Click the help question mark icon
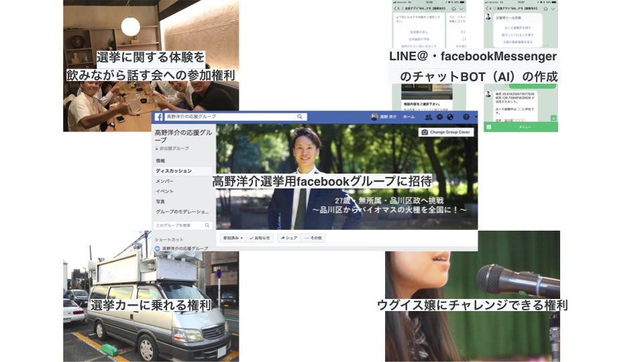644x362 pixels. pos(466,117)
